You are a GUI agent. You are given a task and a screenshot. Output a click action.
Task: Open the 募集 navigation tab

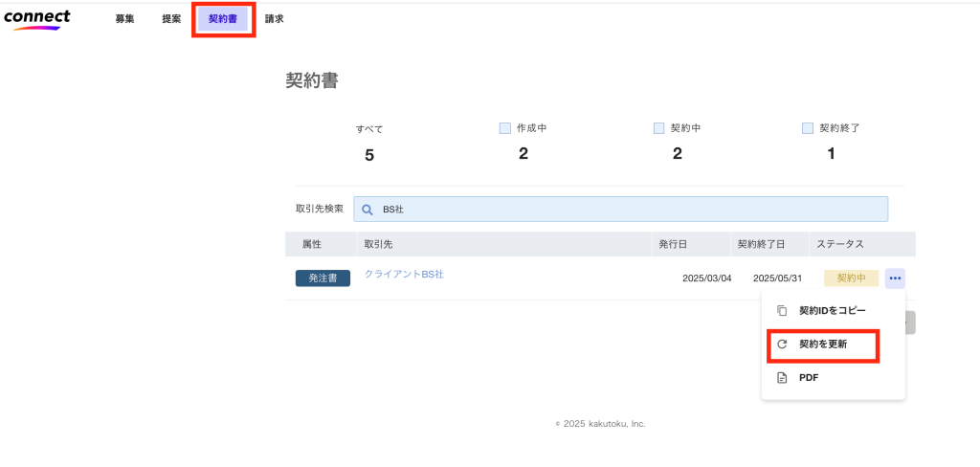124,19
